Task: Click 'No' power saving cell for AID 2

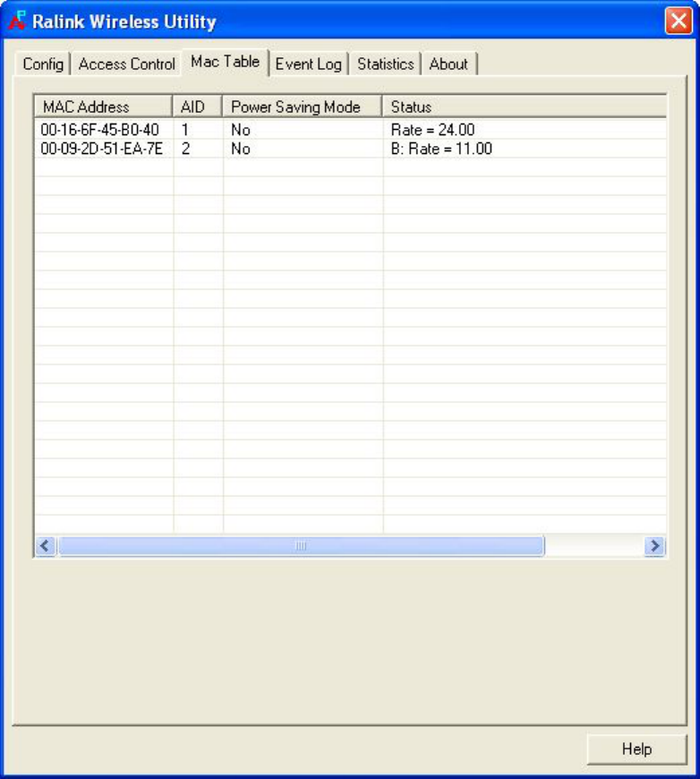Action: 241,149
